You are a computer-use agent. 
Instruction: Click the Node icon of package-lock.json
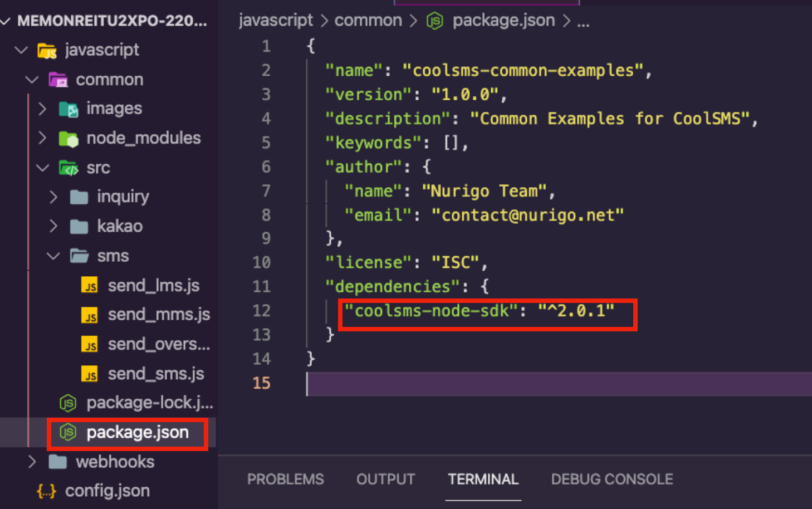pyautogui.click(x=68, y=403)
